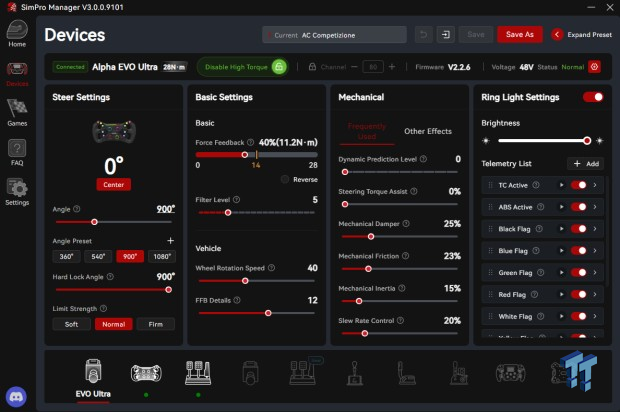Click the channel number input field

[373, 67]
